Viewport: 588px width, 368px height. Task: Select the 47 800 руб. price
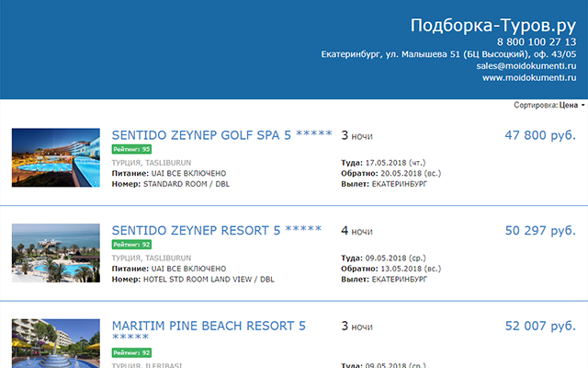tap(540, 135)
